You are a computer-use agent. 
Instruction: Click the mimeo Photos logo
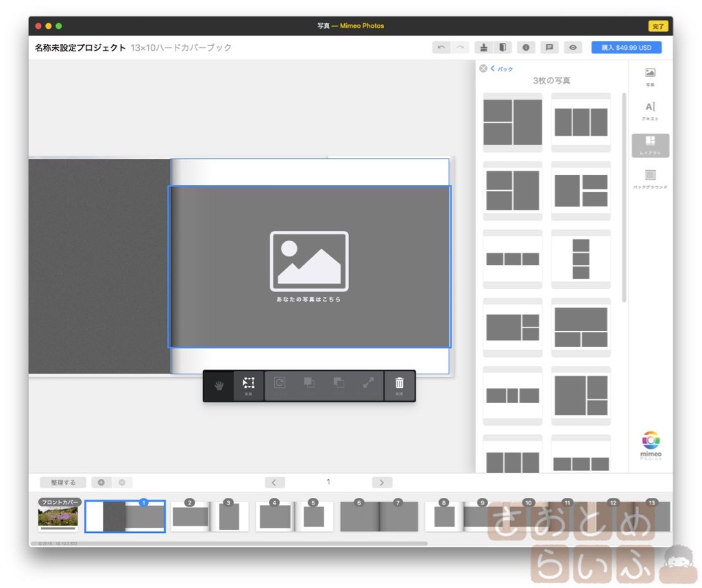(651, 445)
